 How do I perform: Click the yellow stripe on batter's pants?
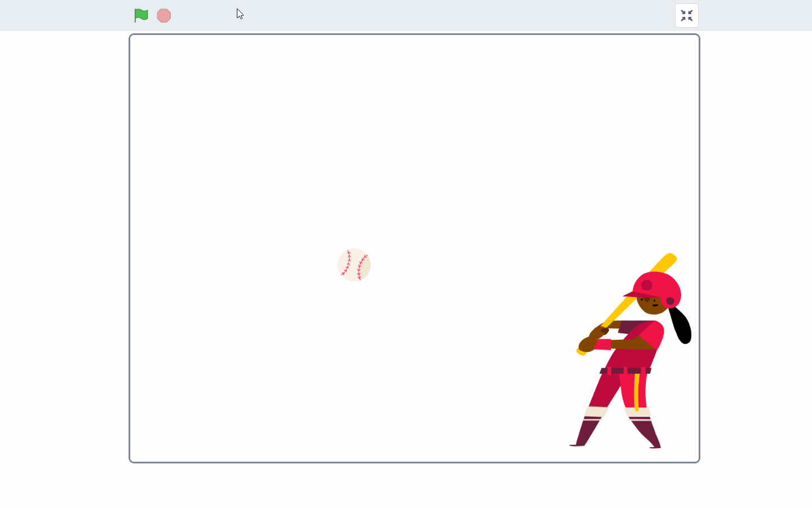637,392
